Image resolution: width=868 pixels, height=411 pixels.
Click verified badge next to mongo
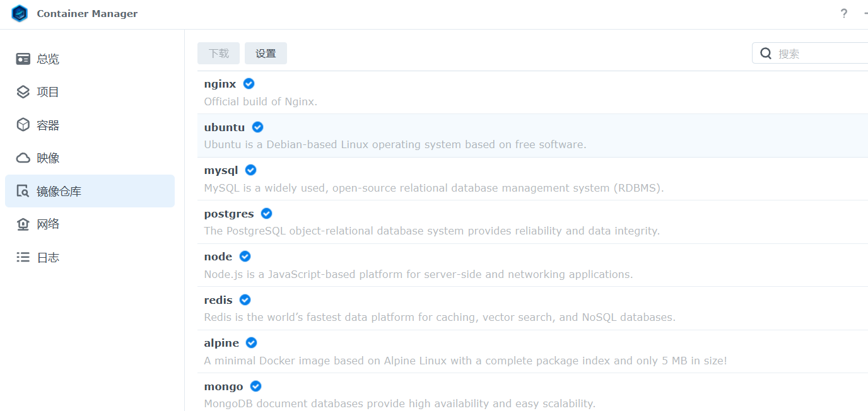point(255,386)
